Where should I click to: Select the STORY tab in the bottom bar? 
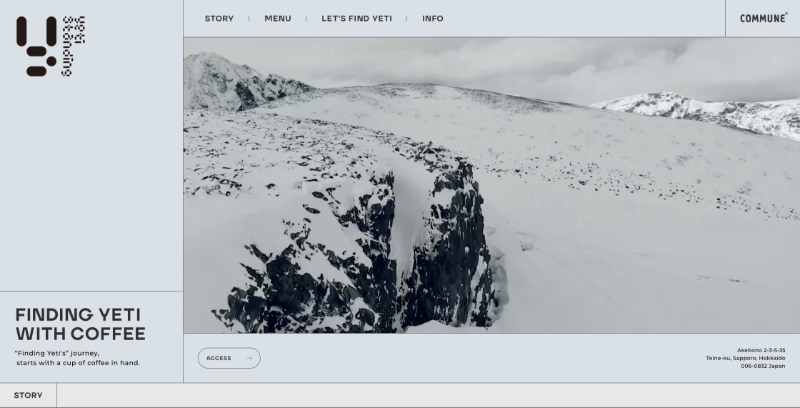[28, 395]
